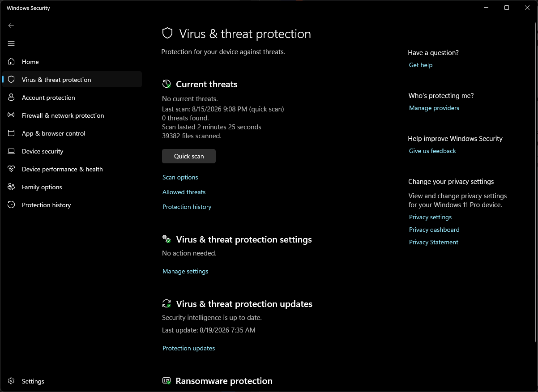Viewport: 538px width, 392px height.
Task: Click the Home house icon in sidebar
Action: pyautogui.click(x=12, y=61)
